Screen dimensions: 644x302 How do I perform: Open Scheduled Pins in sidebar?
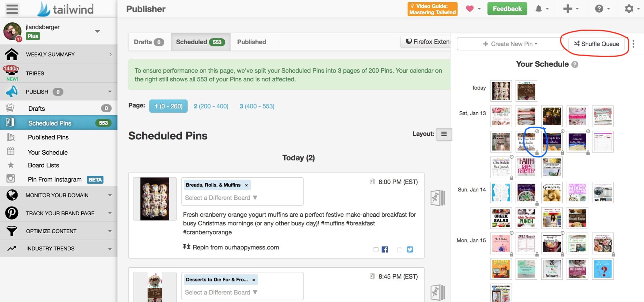(x=59, y=123)
